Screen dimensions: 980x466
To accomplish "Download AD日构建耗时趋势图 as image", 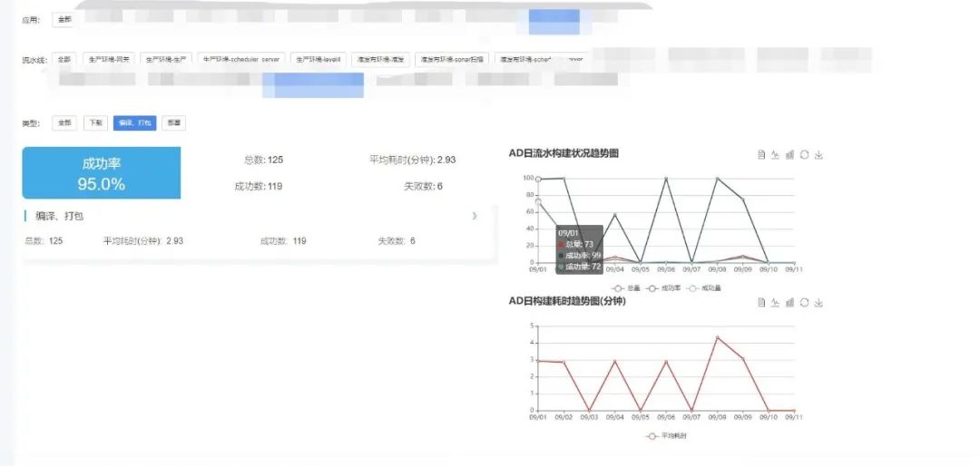I will pos(818,302).
